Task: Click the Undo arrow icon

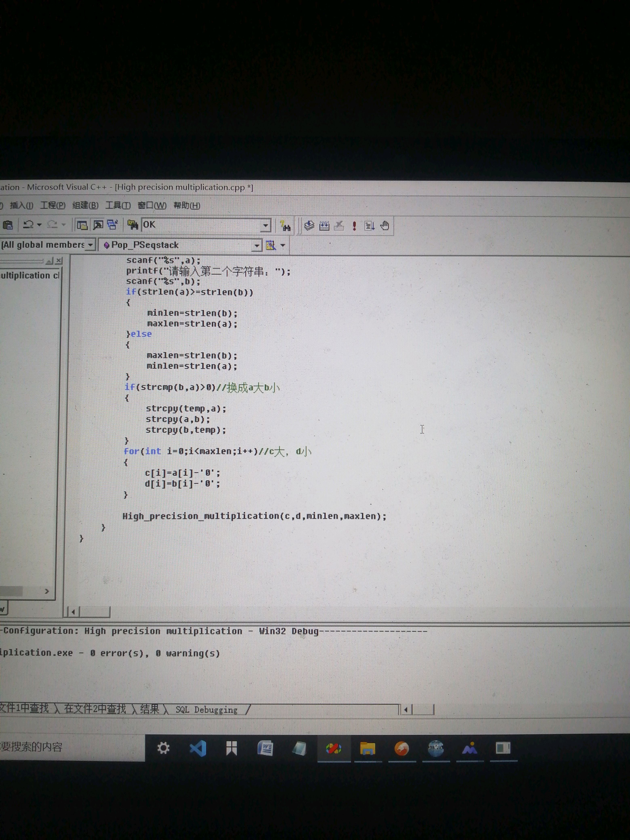Action: point(28,225)
